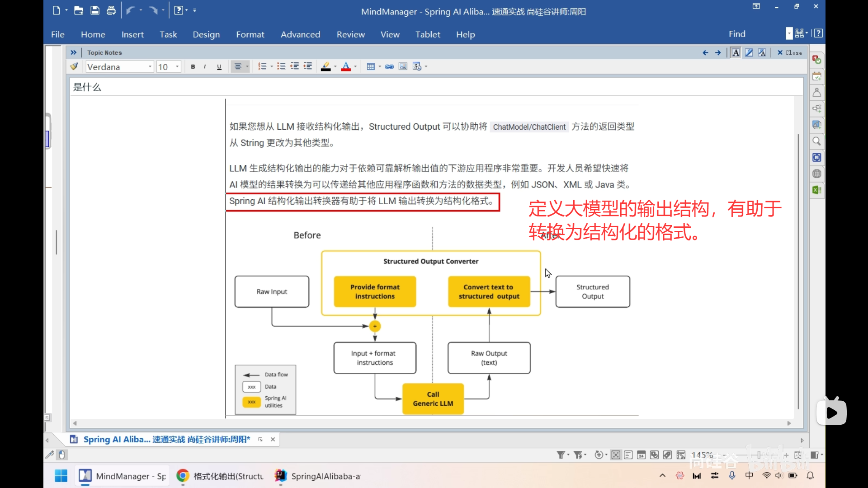Click Find in the top right
Screen dimensions: 868x488
click(736, 33)
